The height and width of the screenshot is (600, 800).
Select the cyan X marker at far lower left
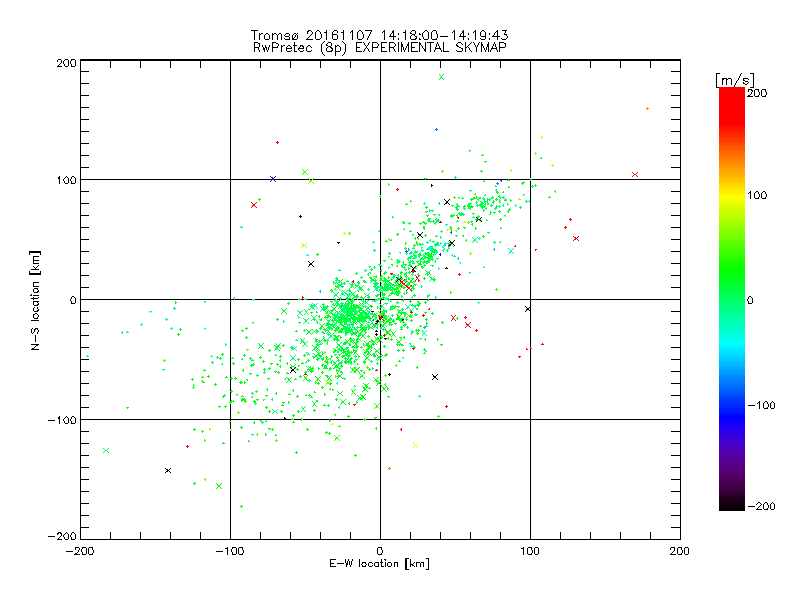tap(106, 451)
